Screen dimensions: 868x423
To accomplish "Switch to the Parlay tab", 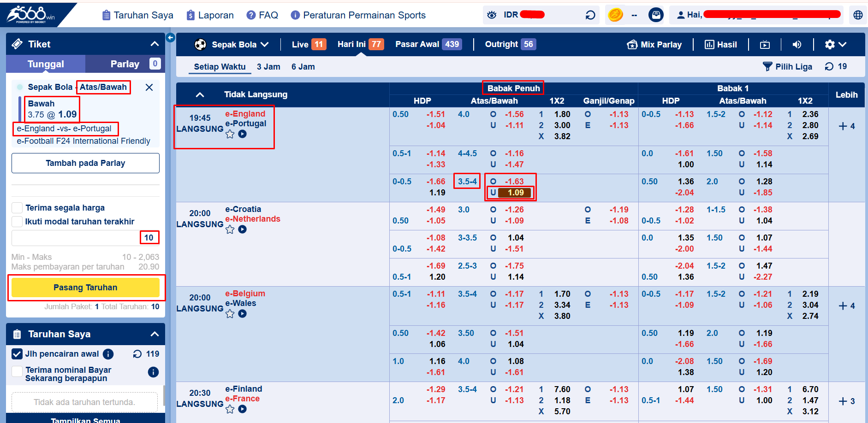I will 125,64.
